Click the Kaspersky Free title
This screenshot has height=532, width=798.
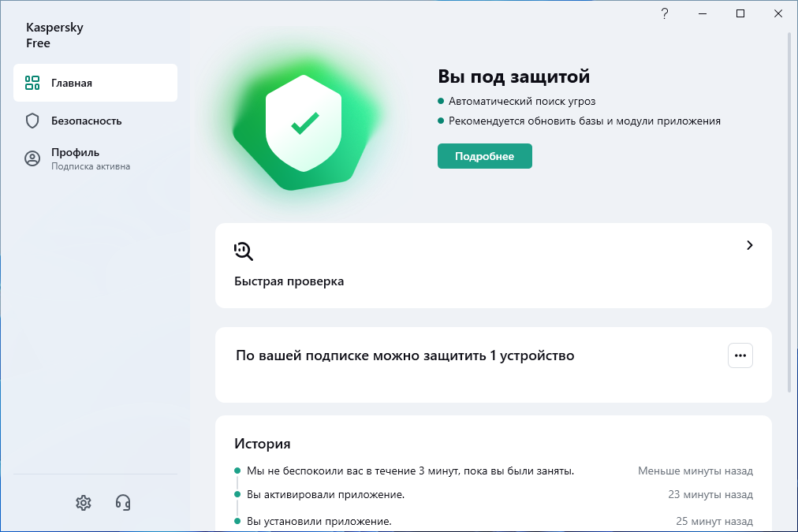point(54,35)
